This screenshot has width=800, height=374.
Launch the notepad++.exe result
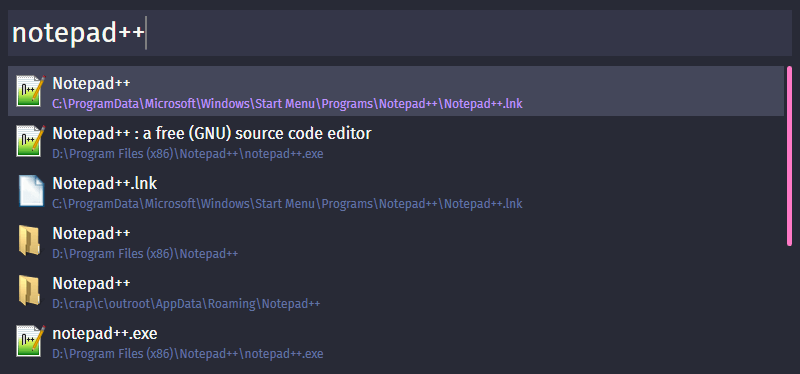click(x=396, y=341)
